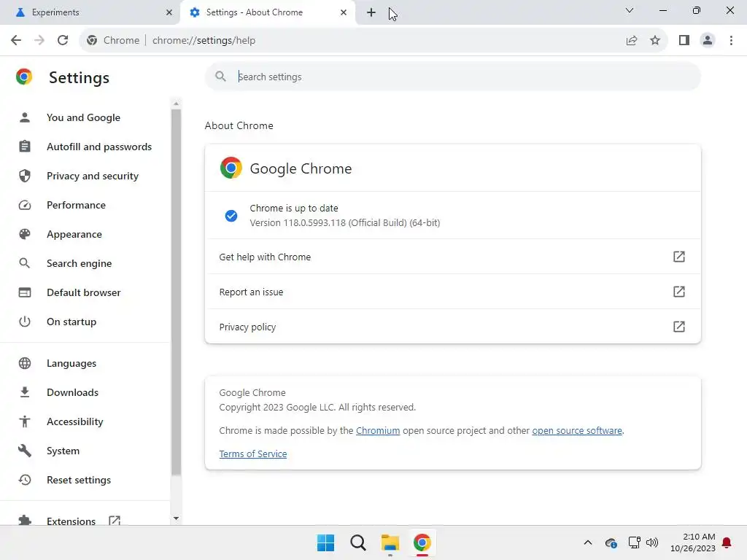Go back using the browser back arrow
This screenshot has width=747, height=560.
tap(16, 40)
